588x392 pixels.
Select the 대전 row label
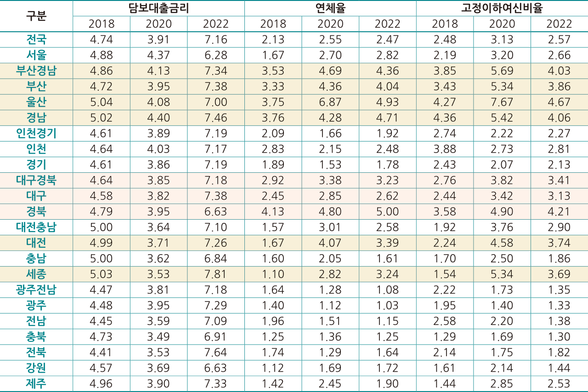36,243
